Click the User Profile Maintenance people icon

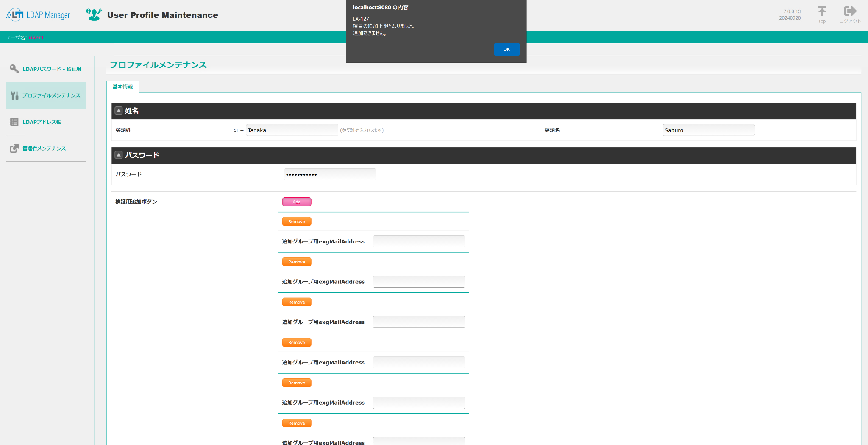coord(94,14)
